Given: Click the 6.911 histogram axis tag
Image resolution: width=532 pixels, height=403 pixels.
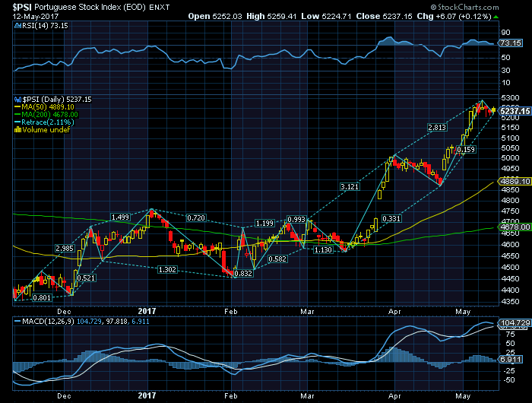Looking at the screenshot, I should point(510,359).
